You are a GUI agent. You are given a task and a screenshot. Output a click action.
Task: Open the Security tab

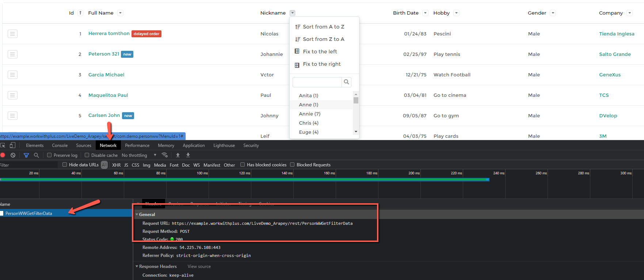coord(251,145)
